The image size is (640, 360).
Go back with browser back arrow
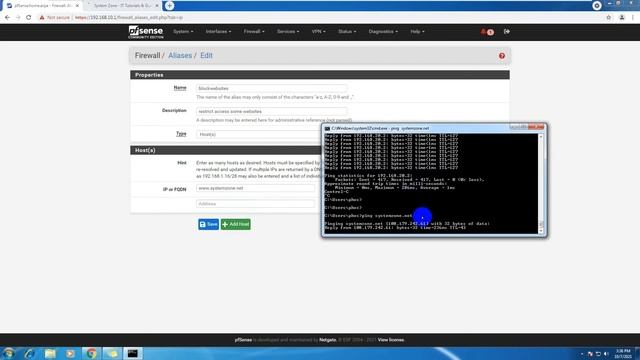coord(7,18)
